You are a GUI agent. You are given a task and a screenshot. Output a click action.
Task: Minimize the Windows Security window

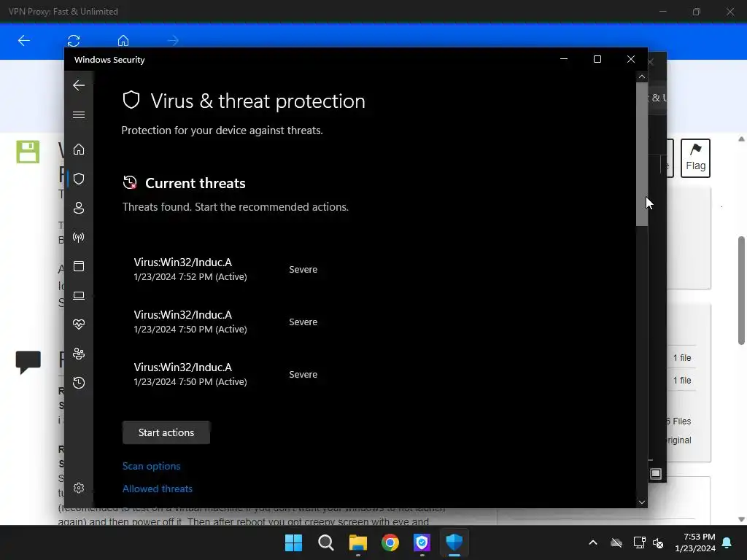tap(564, 59)
